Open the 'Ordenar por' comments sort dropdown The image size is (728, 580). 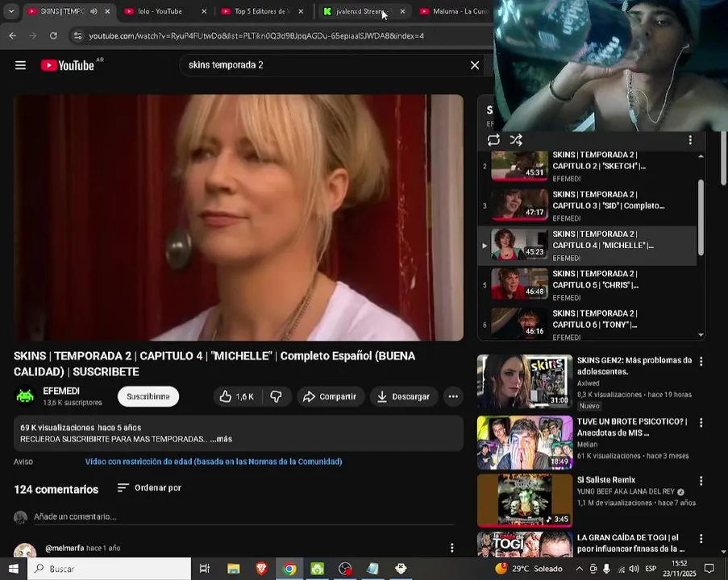(x=149, y=487)
